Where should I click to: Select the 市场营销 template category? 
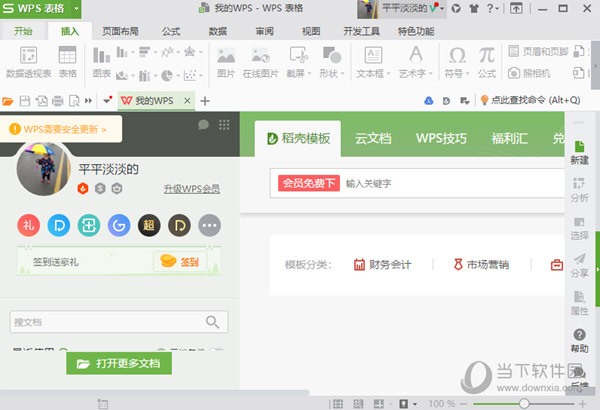pyautogui.click(x=481, y=265)
